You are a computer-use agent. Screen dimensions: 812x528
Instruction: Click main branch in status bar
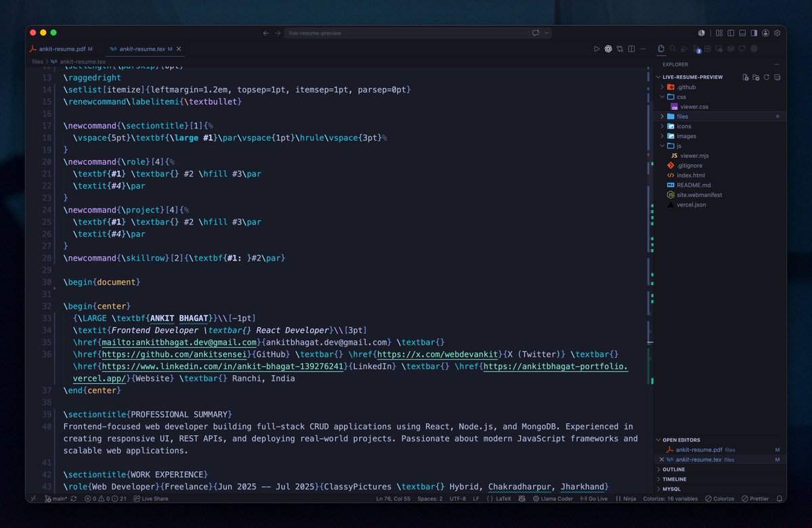point(56,498)
